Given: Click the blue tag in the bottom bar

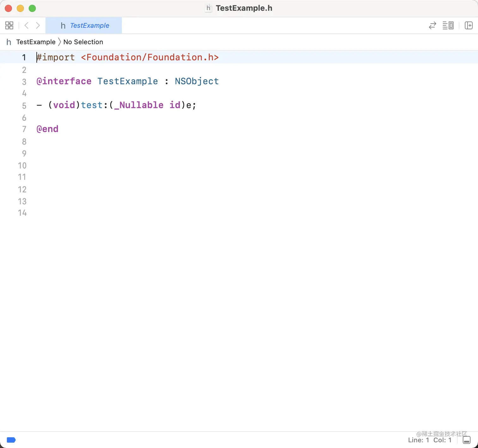Looking at the screenshot, I should coord(11,440).
